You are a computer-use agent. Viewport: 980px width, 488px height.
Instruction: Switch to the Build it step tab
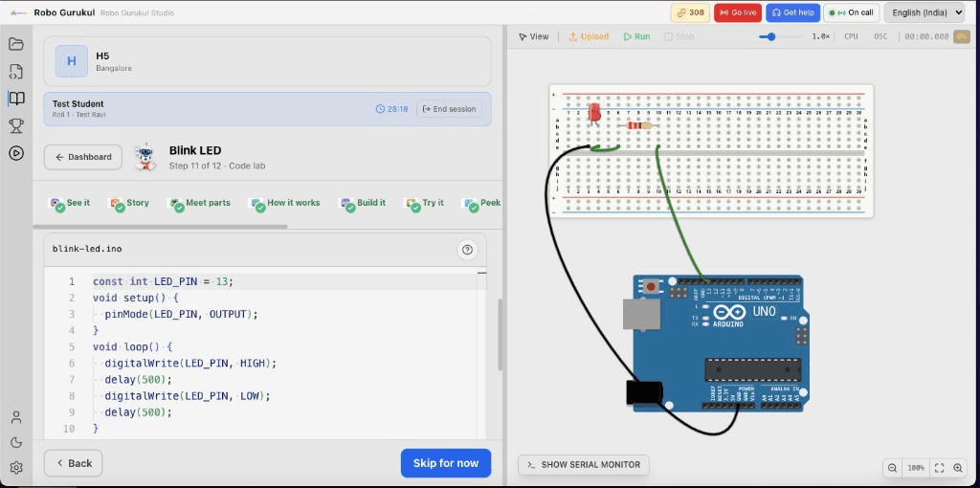pyautogui.click(x=363, y=203)
